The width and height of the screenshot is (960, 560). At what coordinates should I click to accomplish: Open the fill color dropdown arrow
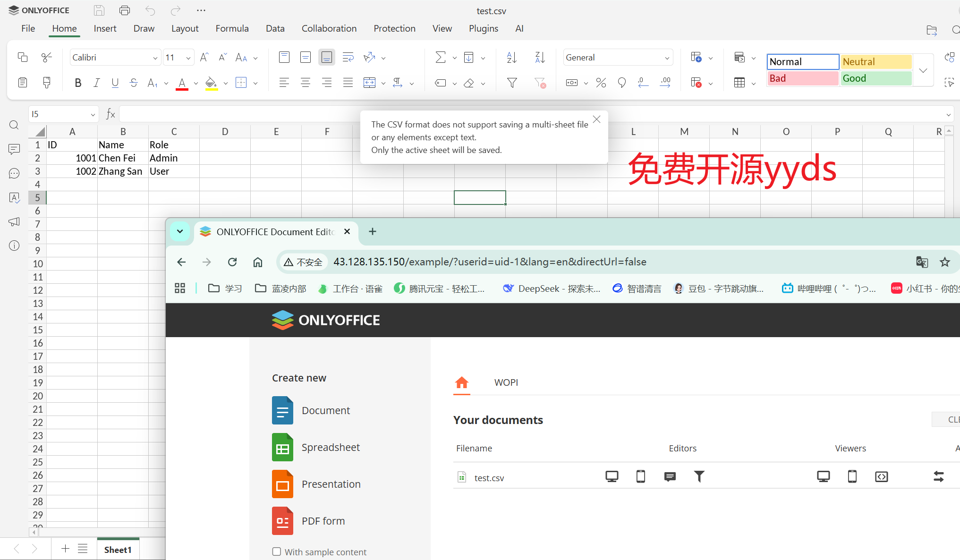tap(226, 84)
